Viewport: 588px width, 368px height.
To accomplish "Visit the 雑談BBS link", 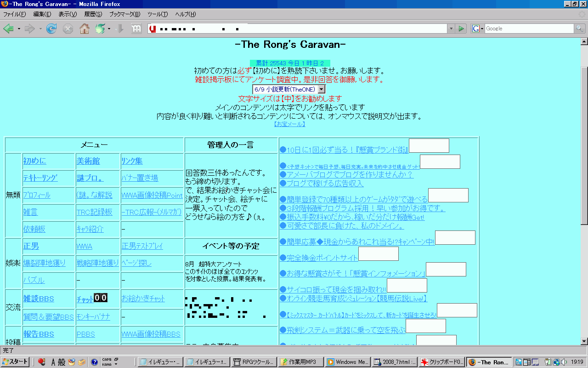I will click(39, 299).
